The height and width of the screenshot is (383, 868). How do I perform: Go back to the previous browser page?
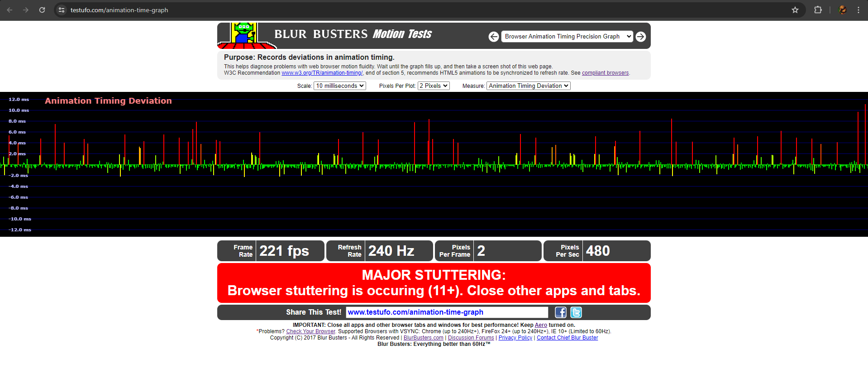point(10,10)
